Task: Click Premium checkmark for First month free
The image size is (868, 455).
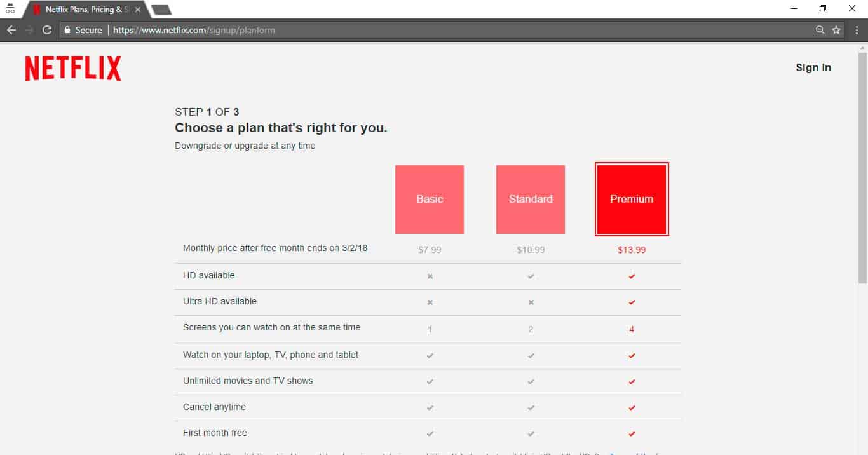Action: coord(632,434)
